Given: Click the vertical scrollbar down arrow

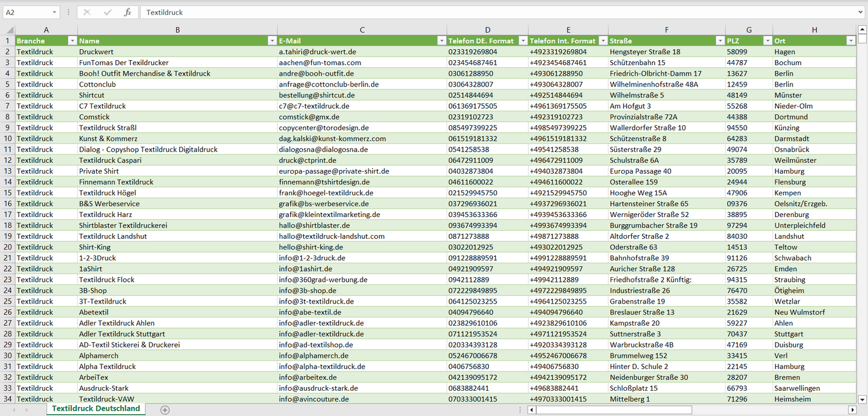Looking at the screenshot, I should point(863,399).
